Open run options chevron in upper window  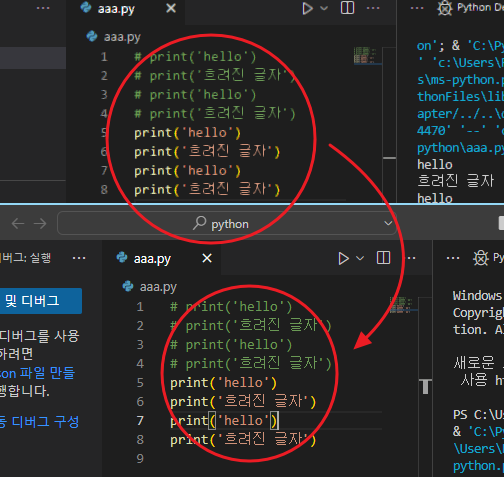(x=324, y=8)
